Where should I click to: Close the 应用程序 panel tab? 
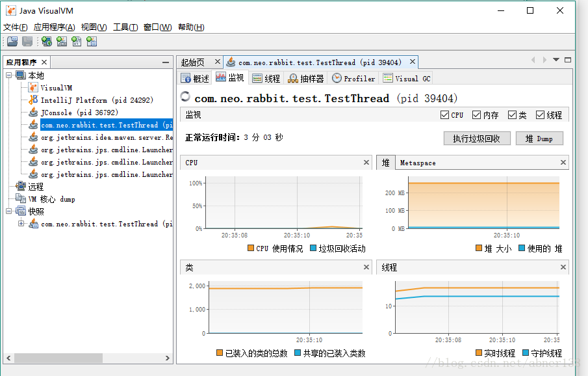point(44,62)
